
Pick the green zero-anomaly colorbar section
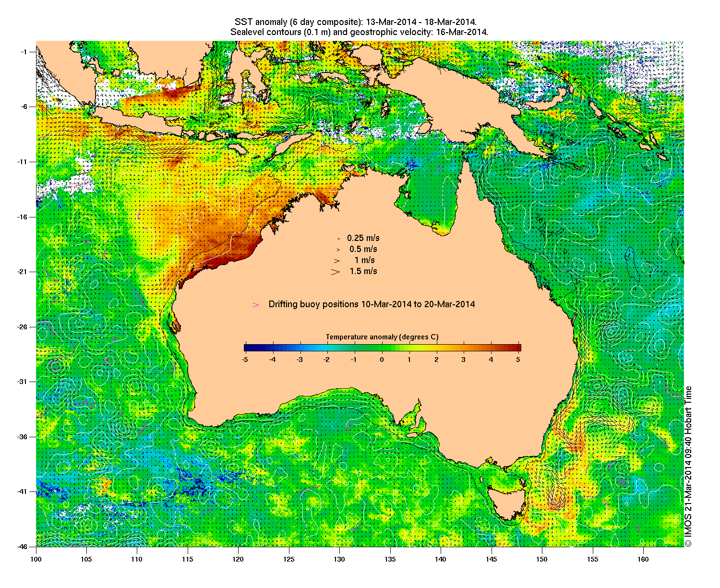382,348
